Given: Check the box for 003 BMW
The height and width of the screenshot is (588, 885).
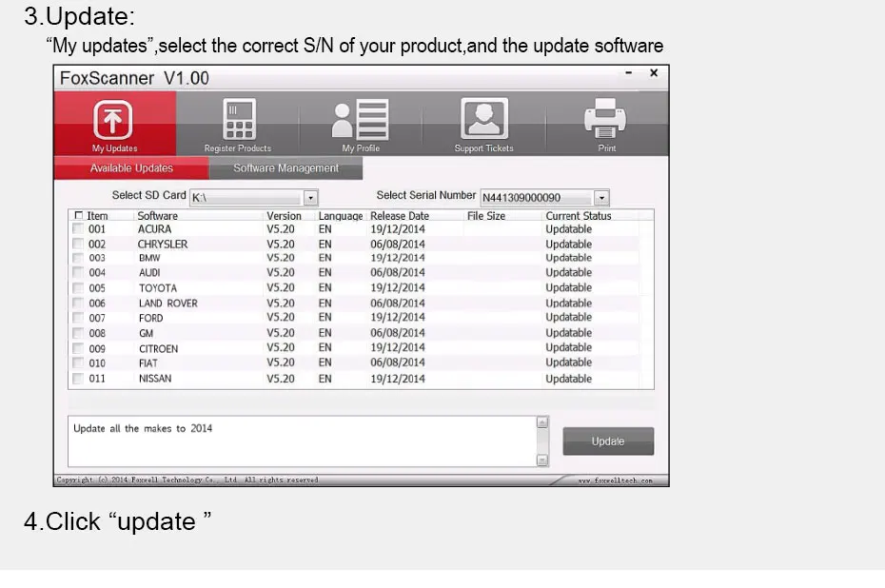Looking at the screenshot, I should pos(78,258).
